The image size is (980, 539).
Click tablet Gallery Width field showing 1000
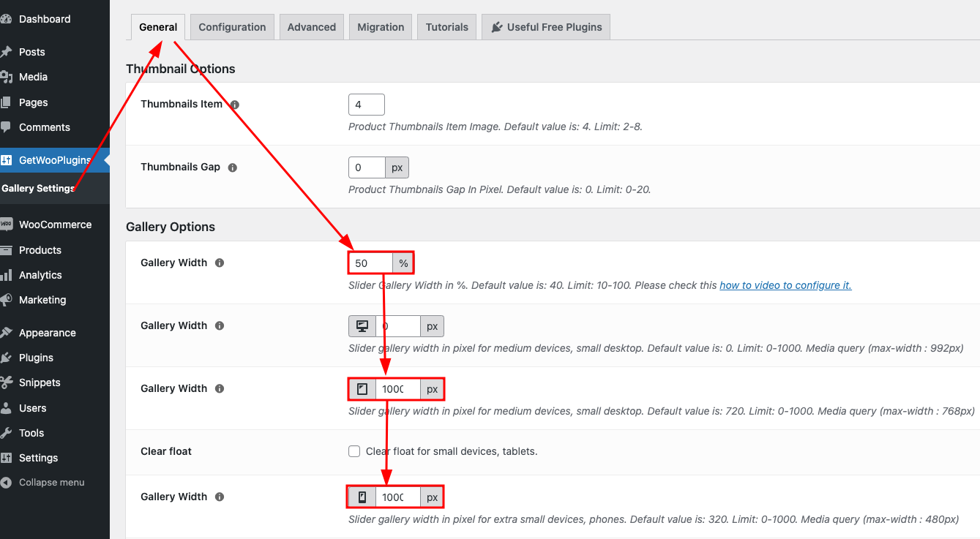point(398,389)
